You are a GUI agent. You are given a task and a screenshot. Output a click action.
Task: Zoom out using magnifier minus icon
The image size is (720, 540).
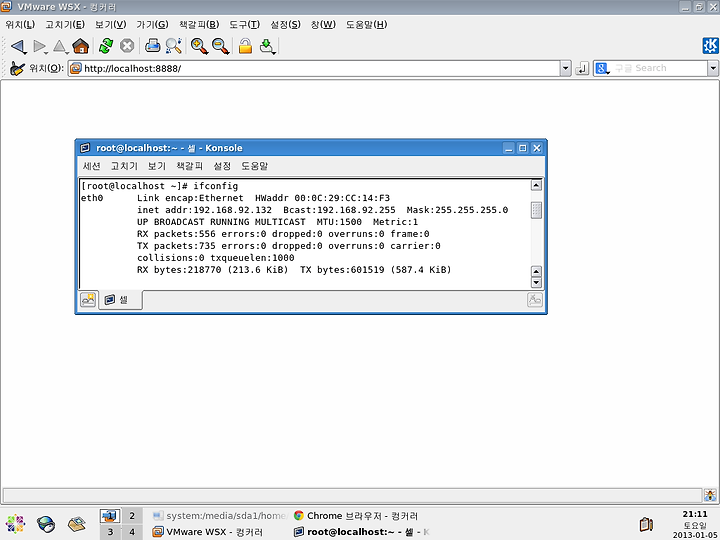click(x=220, y=46)
